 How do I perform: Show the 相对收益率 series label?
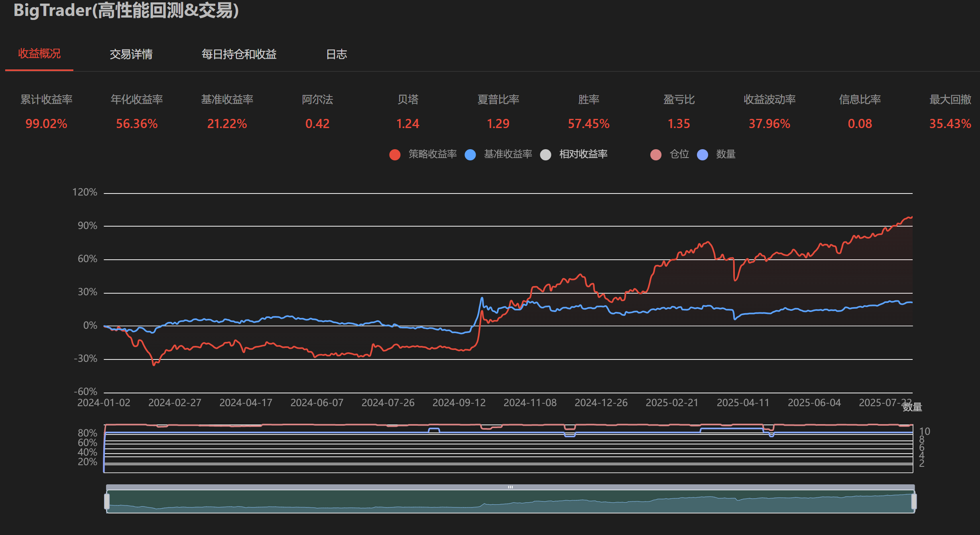click(x=583, y=154)
